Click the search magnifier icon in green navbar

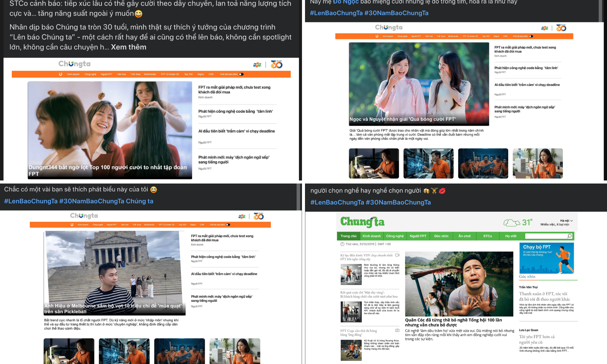point(569,236)
